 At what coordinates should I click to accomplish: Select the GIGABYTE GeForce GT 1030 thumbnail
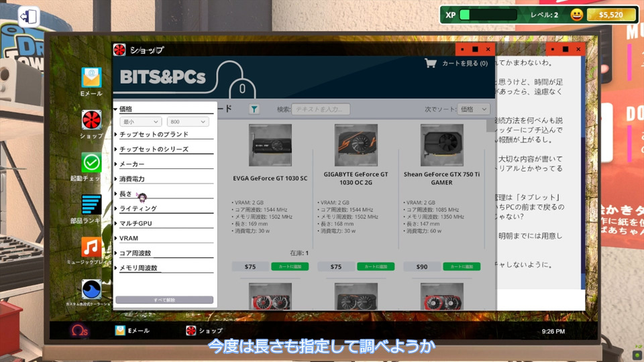click(x=356, y=145)
